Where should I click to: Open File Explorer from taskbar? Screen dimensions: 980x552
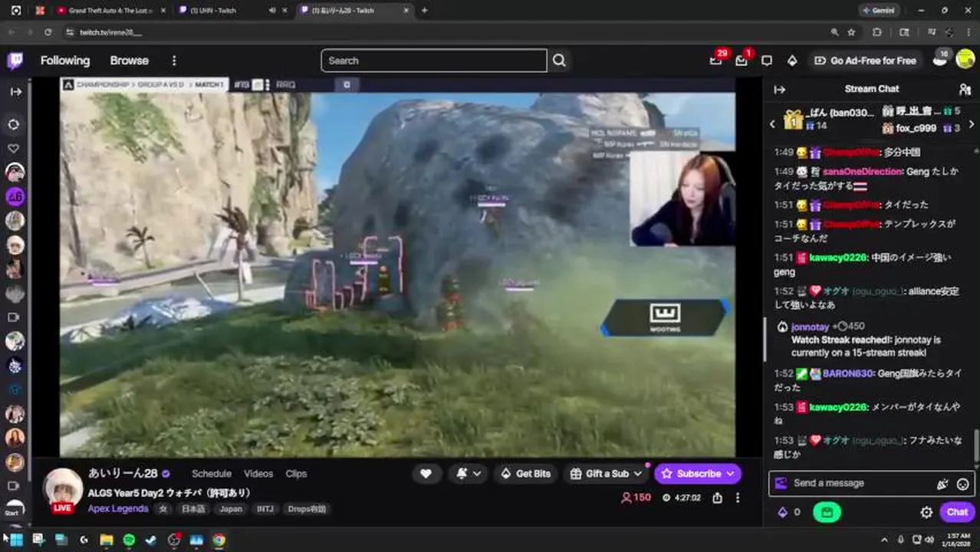107,540
